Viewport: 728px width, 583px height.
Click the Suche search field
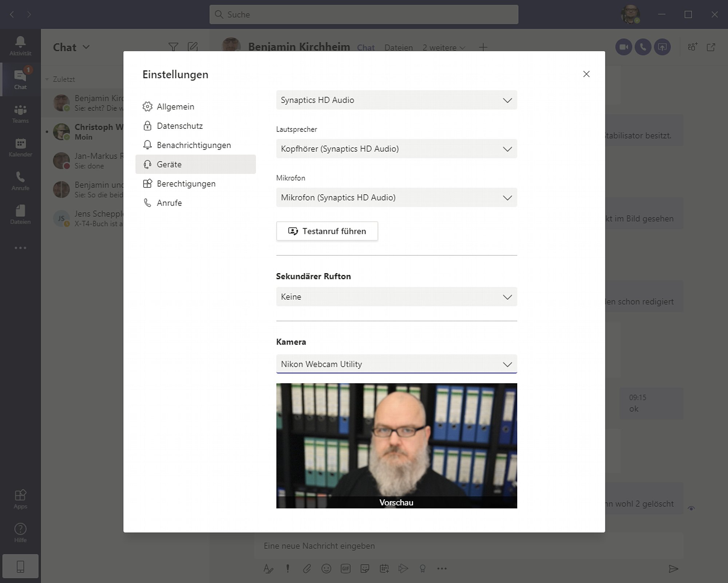click(x=364, y=15)
